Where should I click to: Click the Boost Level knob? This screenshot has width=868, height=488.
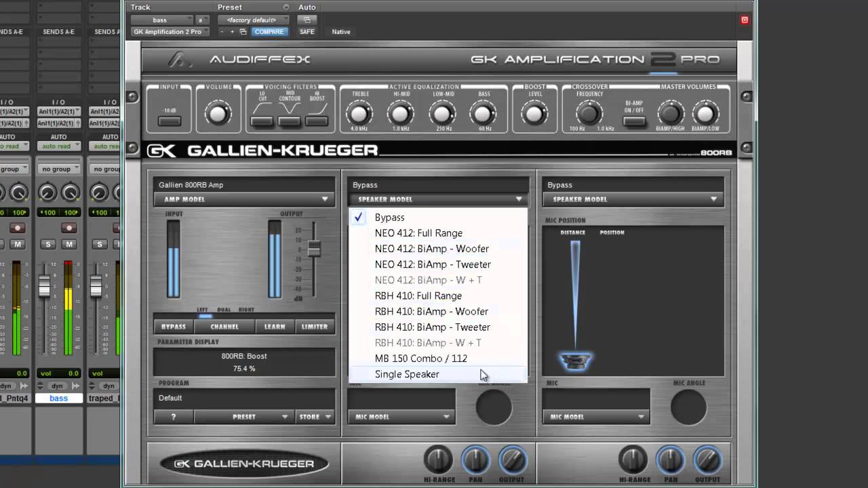(534, 113)
